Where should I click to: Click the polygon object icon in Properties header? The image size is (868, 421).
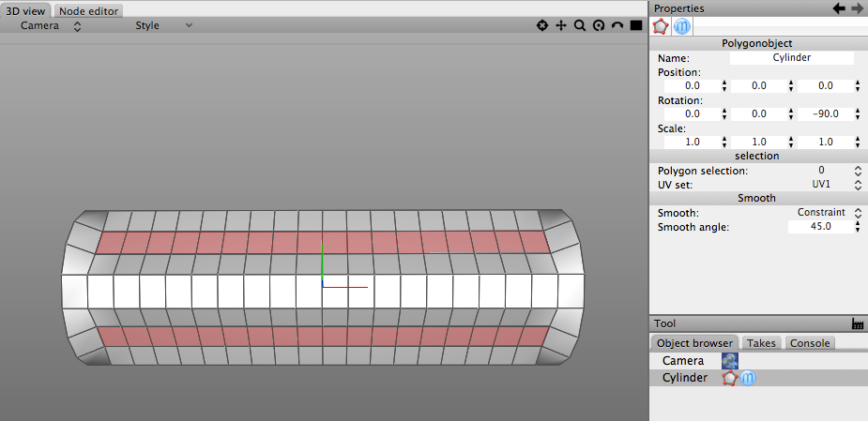[x=661, y=26]
